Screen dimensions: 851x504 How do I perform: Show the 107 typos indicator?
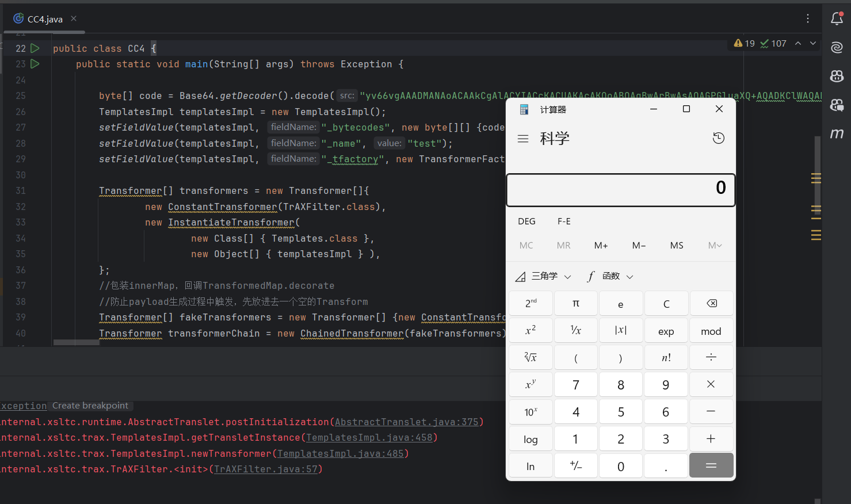[773, 43]
